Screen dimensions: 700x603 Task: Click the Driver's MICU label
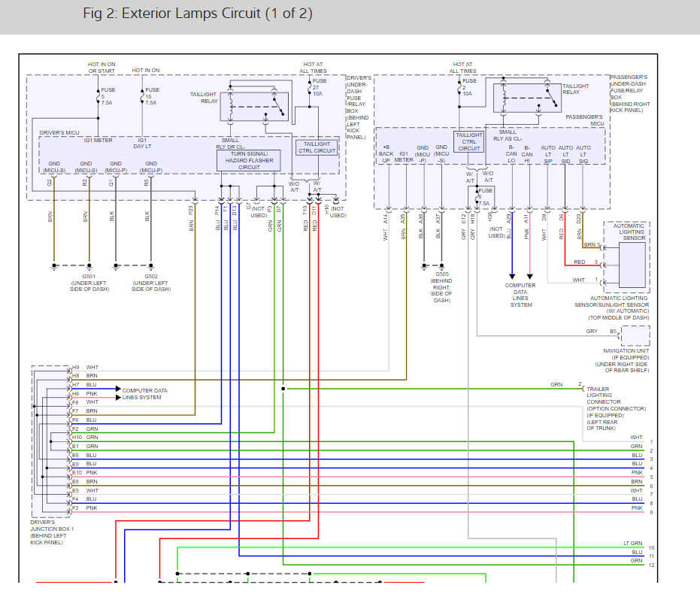59,132
